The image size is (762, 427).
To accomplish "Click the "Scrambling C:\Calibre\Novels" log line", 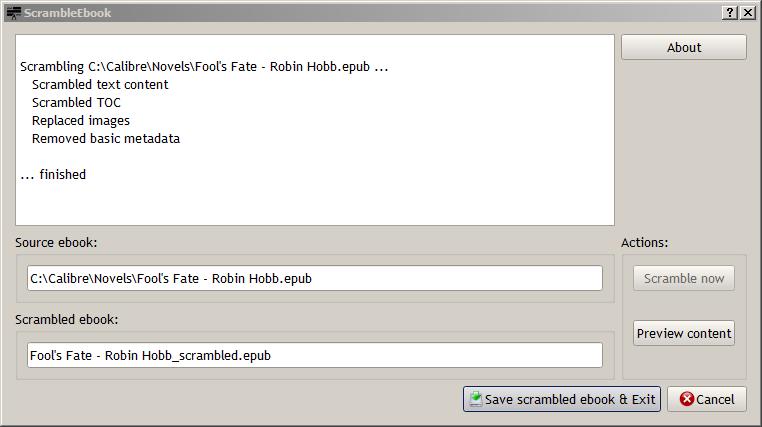I will (203, 67).
